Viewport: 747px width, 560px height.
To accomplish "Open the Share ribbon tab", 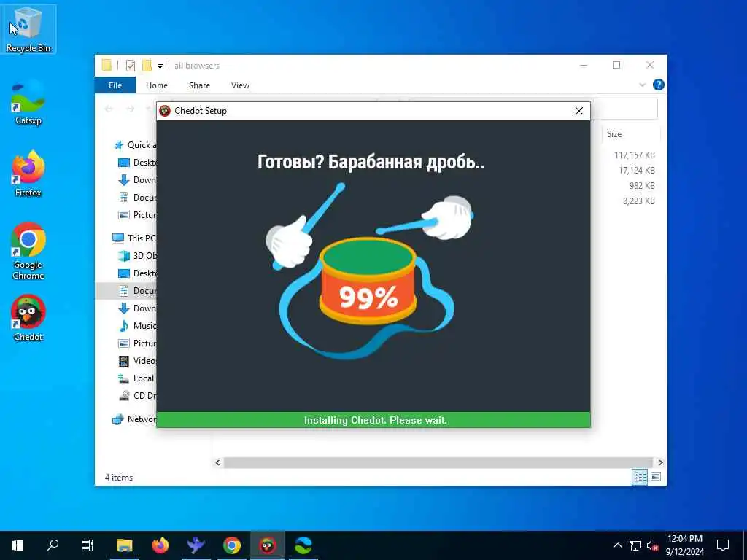I will [199, 85].
